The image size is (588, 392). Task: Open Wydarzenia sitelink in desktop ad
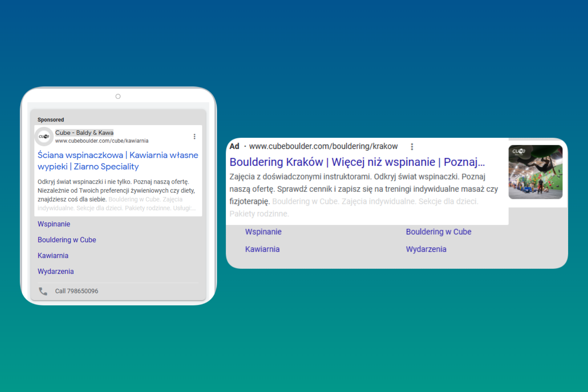[426, 249]
